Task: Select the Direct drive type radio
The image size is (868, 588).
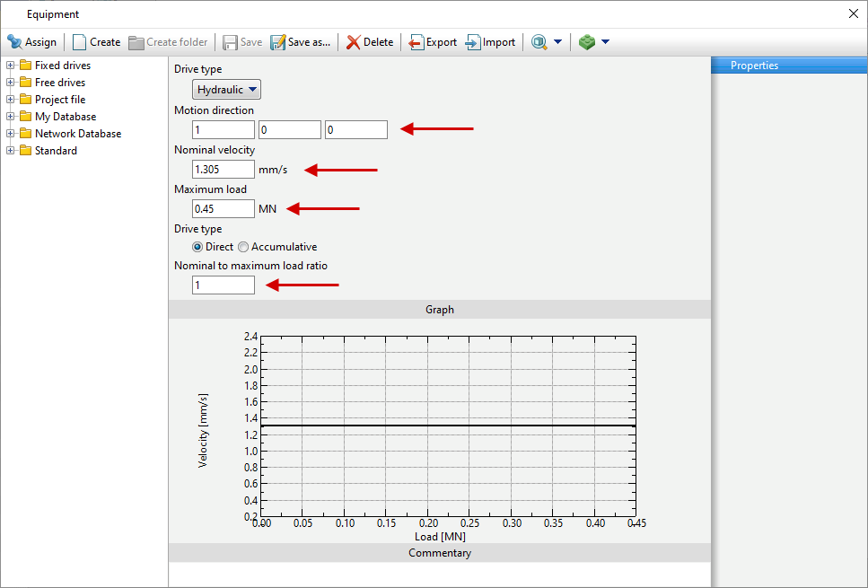Action: (x=197, y=247)
